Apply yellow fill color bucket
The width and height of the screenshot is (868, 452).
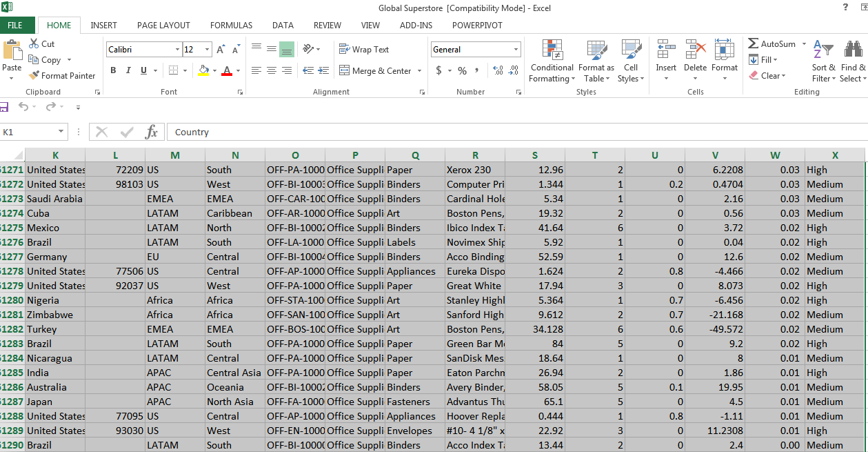pos(203,70)
